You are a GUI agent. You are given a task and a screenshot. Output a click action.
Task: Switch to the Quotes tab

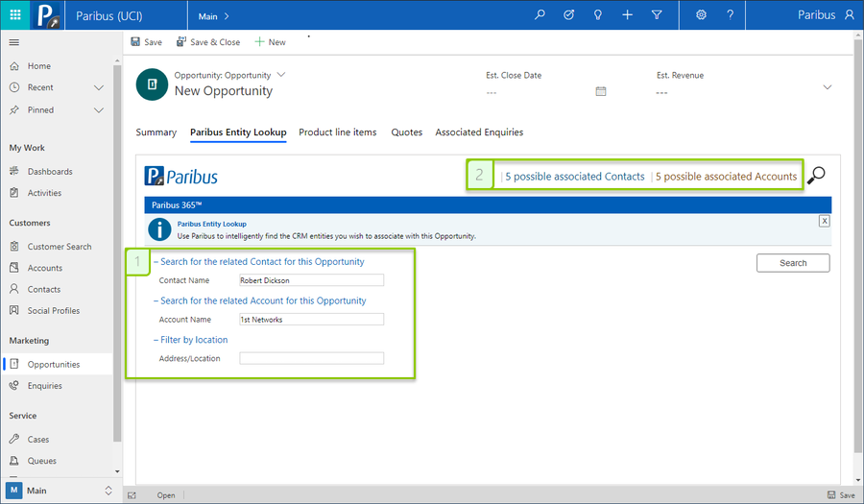(x=407, y=132)
